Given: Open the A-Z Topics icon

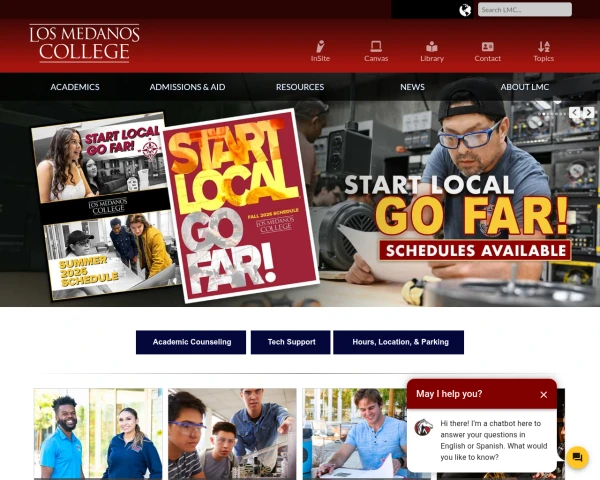Looking at the screenshot, I should [543, 51].
